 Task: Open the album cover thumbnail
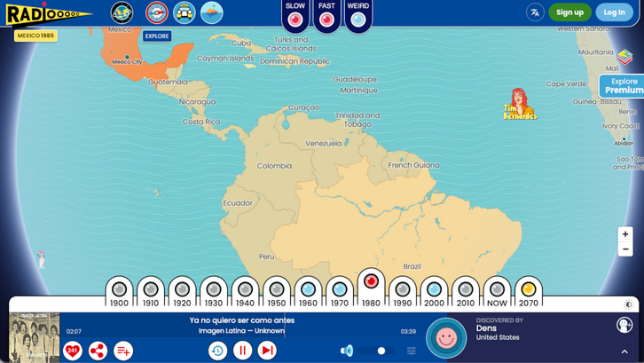pyautogui.click(x=35, y=337)
